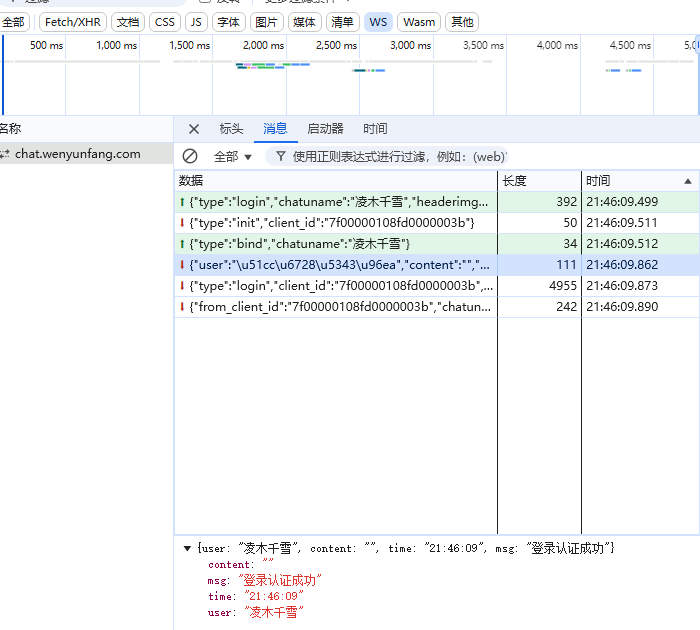Click the length value 392

567,202
